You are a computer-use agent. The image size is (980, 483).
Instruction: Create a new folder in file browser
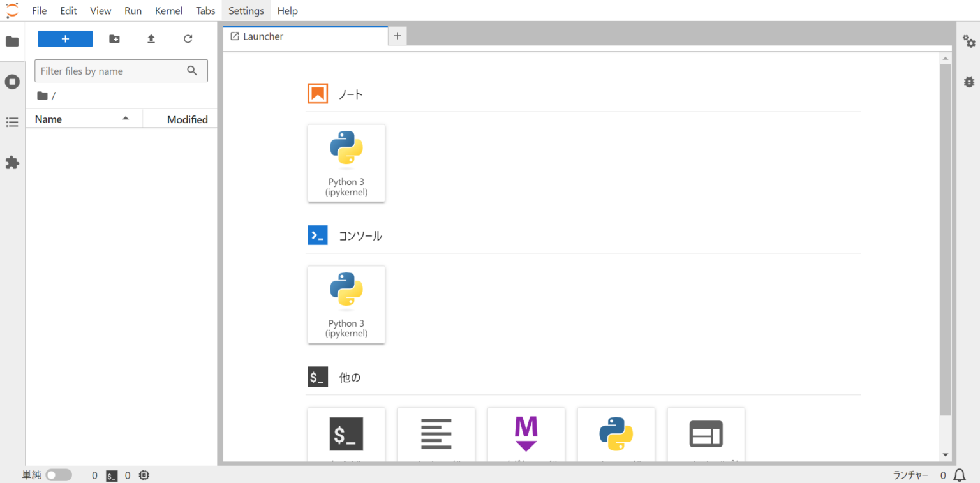coord(114,38)
